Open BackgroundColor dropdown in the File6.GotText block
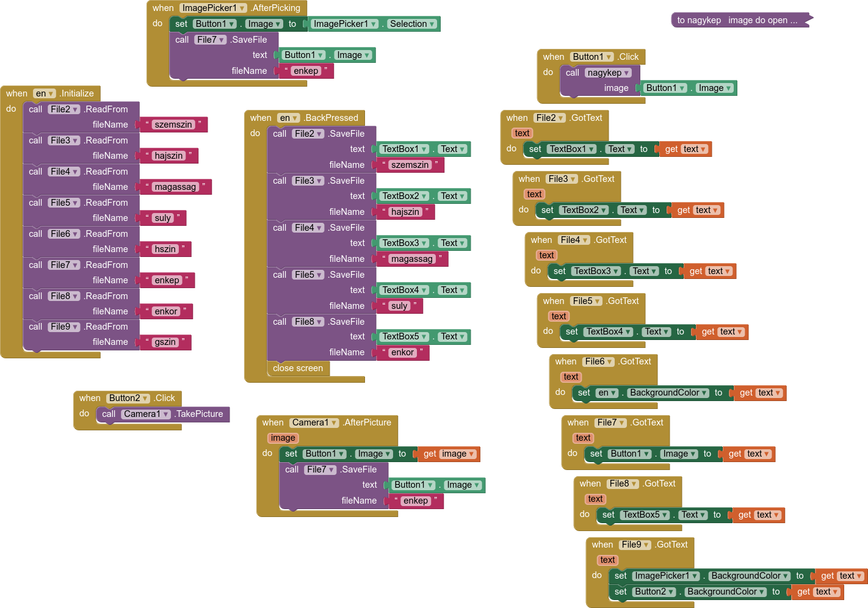 click(668, 393)
